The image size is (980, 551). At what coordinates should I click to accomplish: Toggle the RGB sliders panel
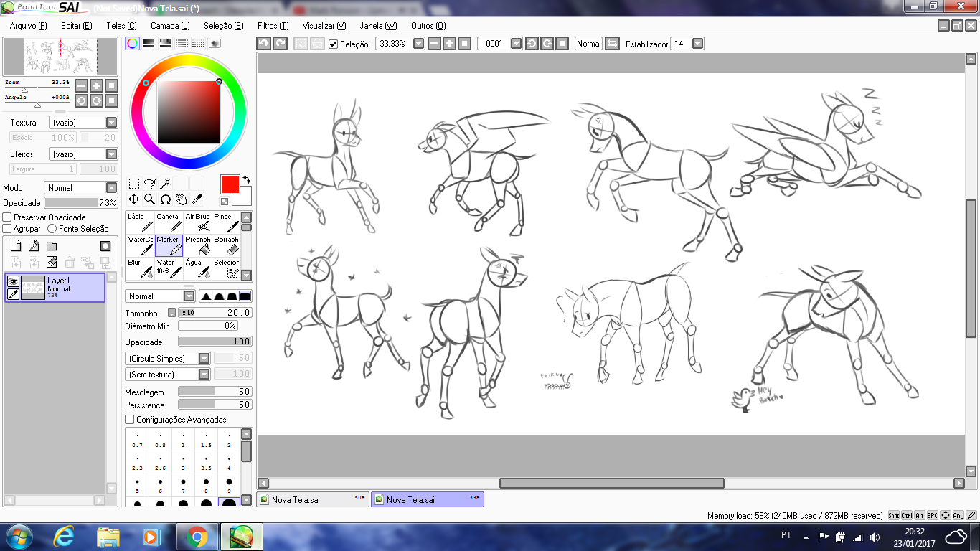point(149,43)
